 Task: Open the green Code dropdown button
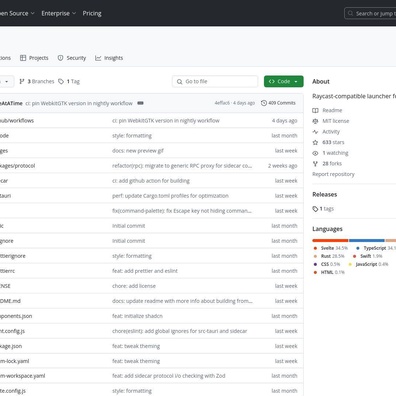coord(284,81)
